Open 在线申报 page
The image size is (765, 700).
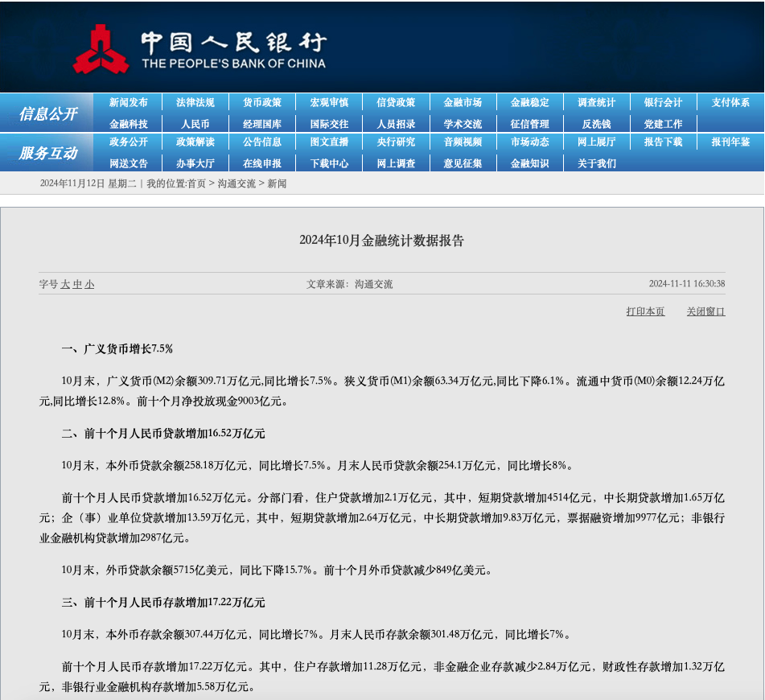pos(262,163)
